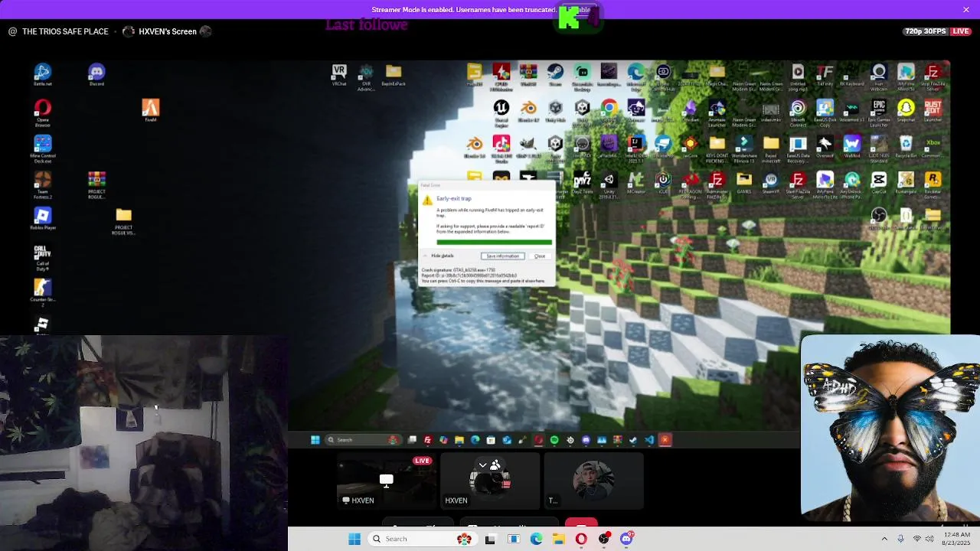Open the Discord desktop shortcut
Image resolution: width=980 pixels, height=551 pixels.
(x=96, y=74)
